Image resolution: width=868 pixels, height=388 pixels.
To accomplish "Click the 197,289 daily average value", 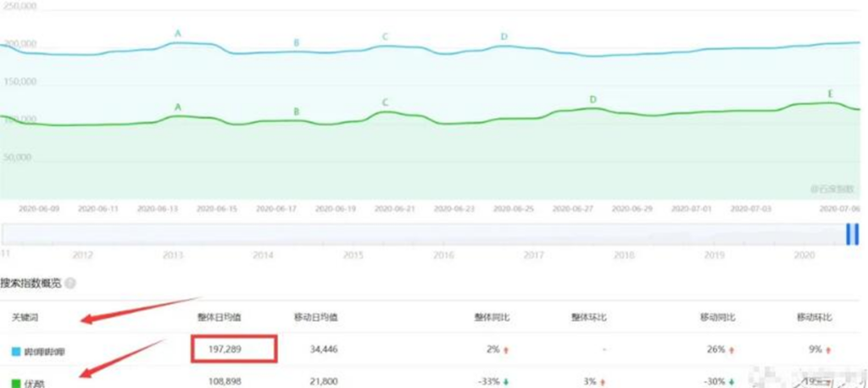I will coord(225,349).
